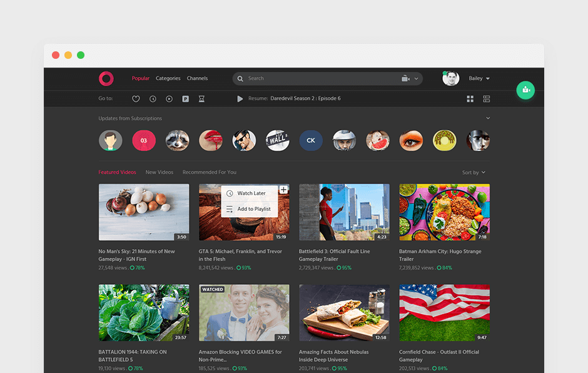The width and height of the screenshot is (588, 373).
Task: Switch to the New Videos tab
Action: [x=159, y=172]
